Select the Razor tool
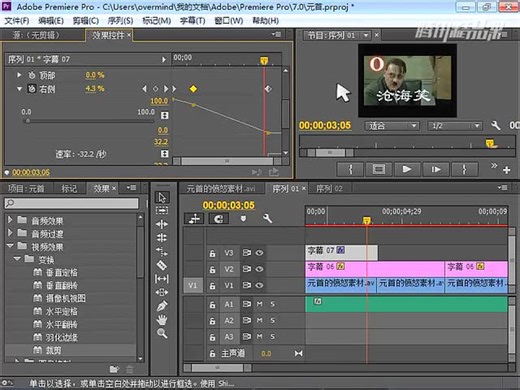 pos(162,265)
